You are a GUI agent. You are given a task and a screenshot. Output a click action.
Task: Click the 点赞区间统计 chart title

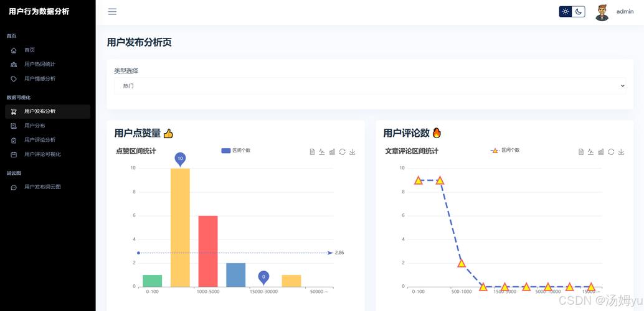(136, 151)
